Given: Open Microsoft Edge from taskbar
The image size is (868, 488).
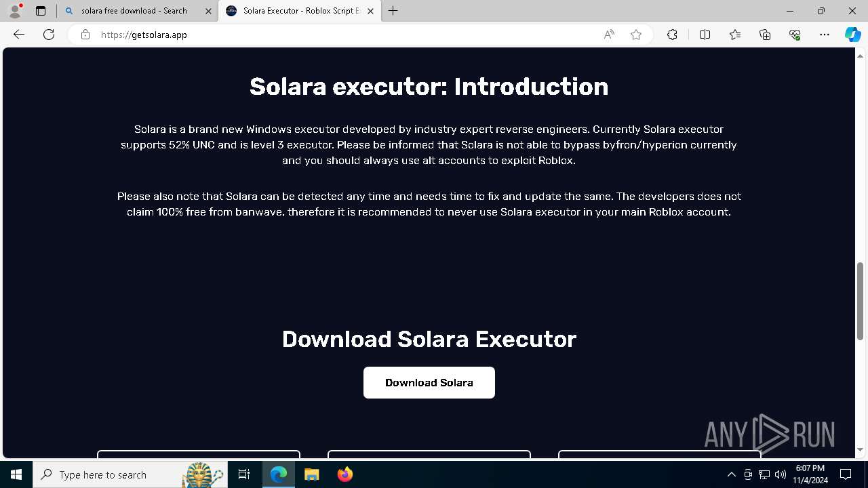Looking at the screenshot, I should (x=279, y=474).
